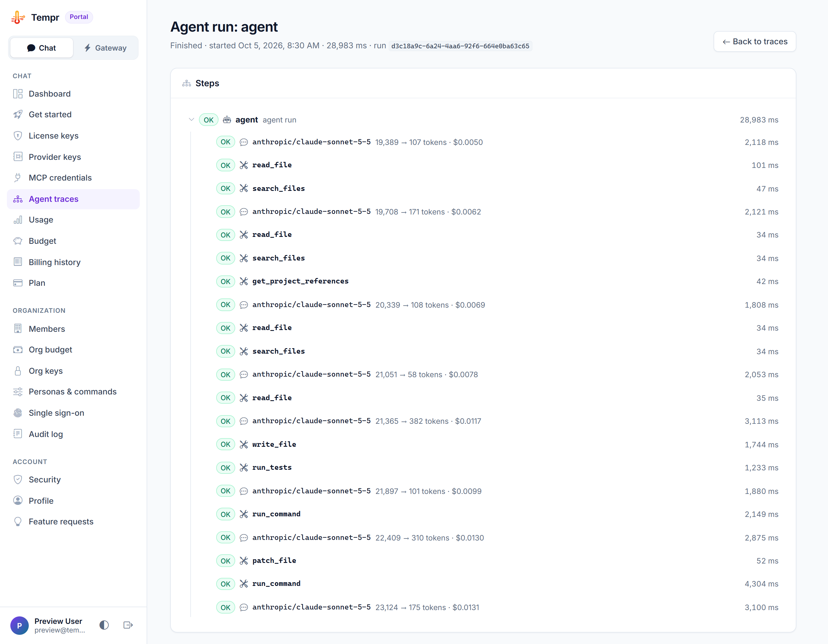This screenshot has height=644, width=828.
Task: Click the Single sign-on fingerprint icon
Action: [x=18, y=413]
